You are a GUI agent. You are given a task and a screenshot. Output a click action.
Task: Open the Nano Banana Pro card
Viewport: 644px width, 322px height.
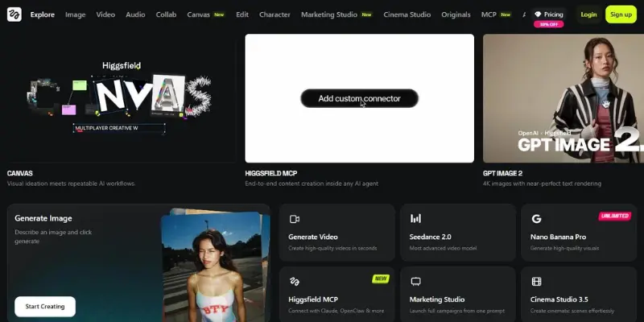click(579, 233)
